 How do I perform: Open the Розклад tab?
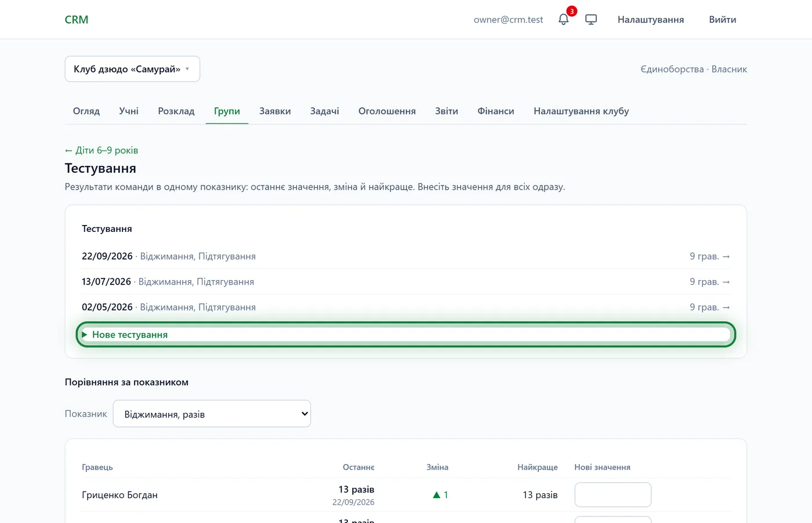tap(176, 111)
